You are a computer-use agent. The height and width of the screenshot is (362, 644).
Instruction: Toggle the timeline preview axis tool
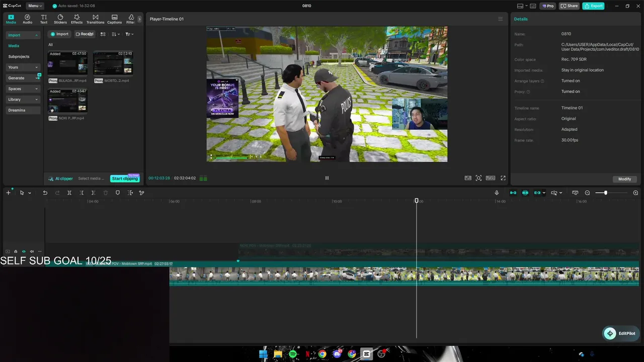point(554,193)
